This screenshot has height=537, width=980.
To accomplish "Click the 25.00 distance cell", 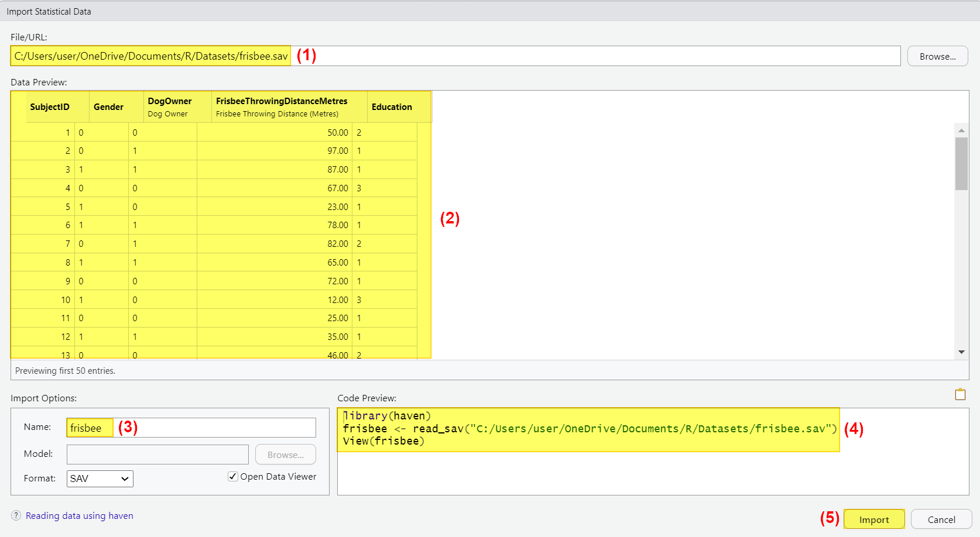I will coord(275,318).
